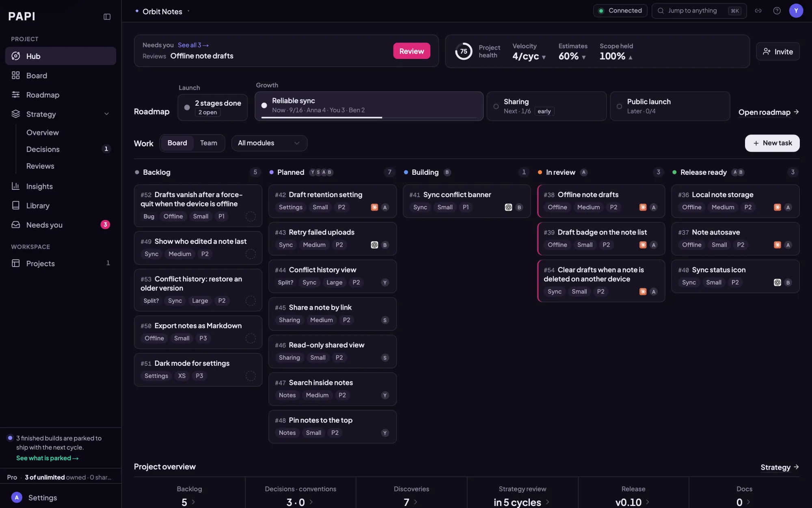Select the Sharing stage radio on roadmap
812x508 pixels.
(496, 106)
